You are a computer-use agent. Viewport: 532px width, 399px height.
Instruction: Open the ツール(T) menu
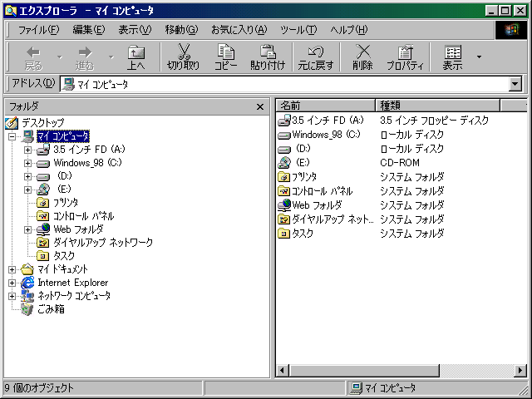click(298, 30)
